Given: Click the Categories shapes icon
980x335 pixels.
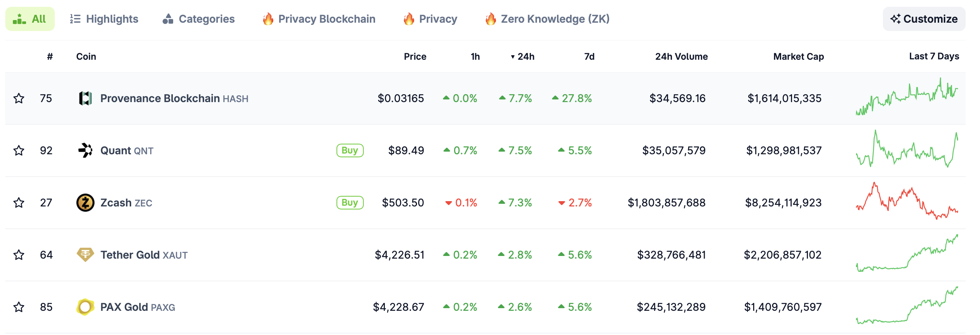Looking at the screenshot, I should [168, 19].
